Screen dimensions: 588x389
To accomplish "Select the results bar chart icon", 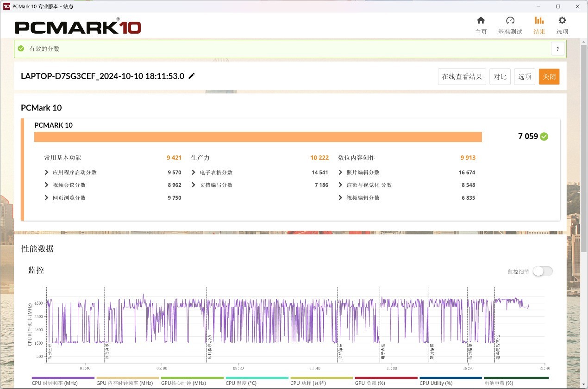I will 539,20.
